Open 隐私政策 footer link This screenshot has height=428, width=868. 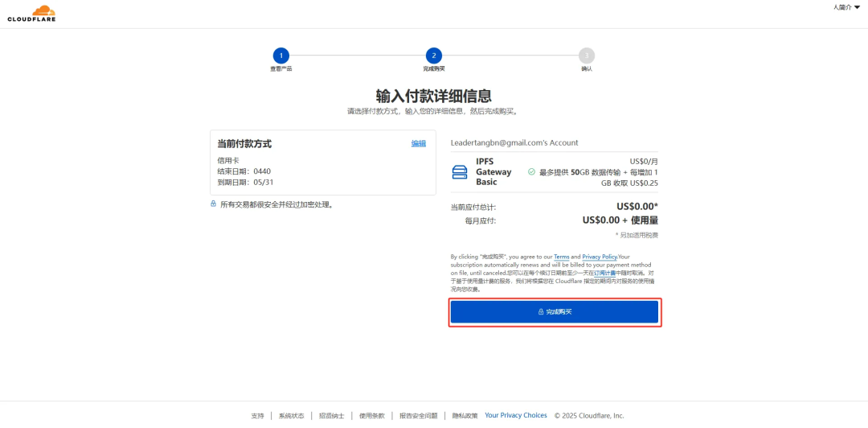click(465, 416)
